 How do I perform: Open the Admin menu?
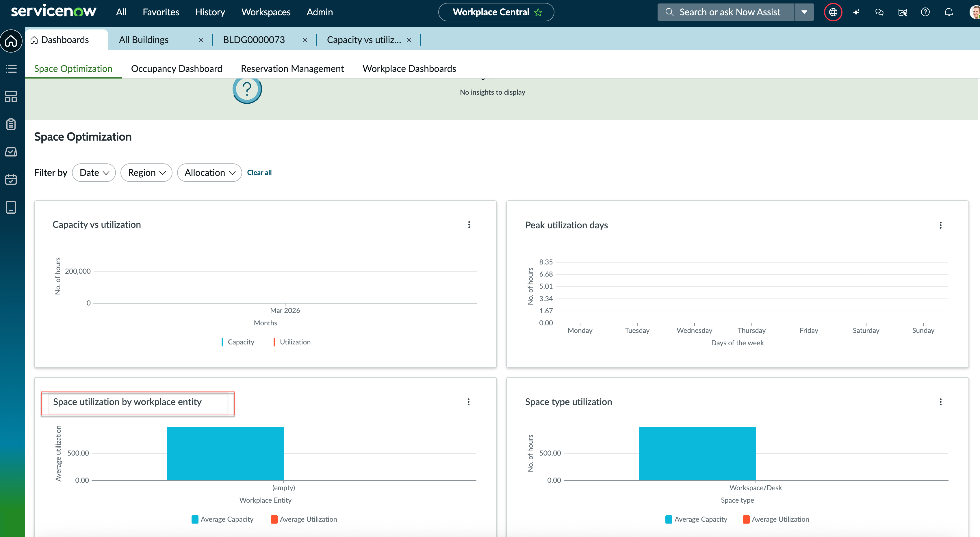(x=320, y=12)
